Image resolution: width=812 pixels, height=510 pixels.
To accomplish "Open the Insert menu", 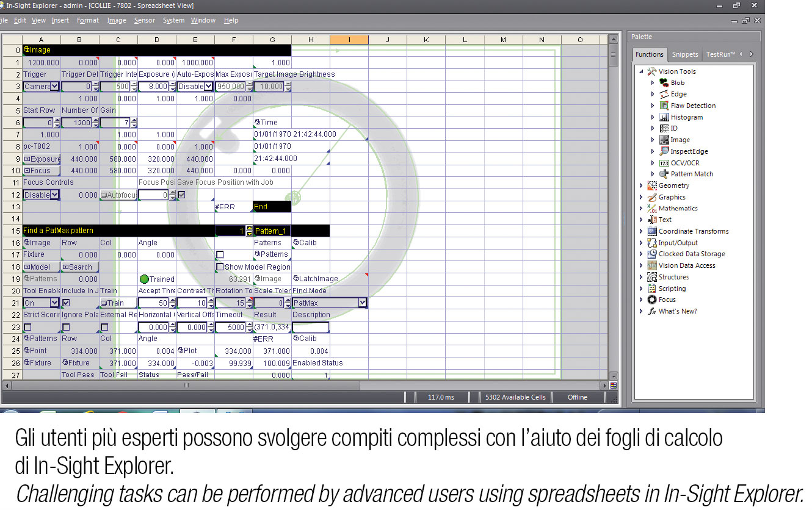I will pos(60,20).
